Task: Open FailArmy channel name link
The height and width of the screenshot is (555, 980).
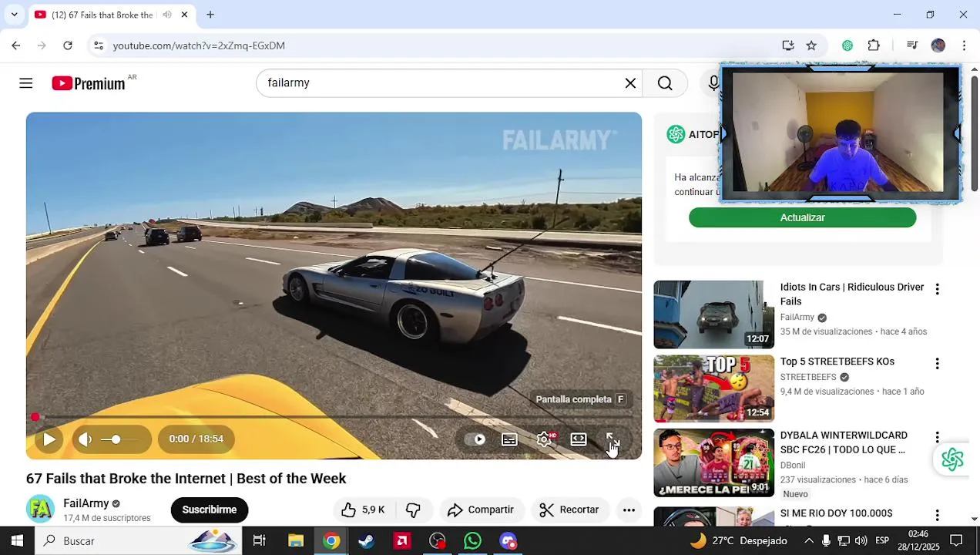Action: (x=86, y=503)
